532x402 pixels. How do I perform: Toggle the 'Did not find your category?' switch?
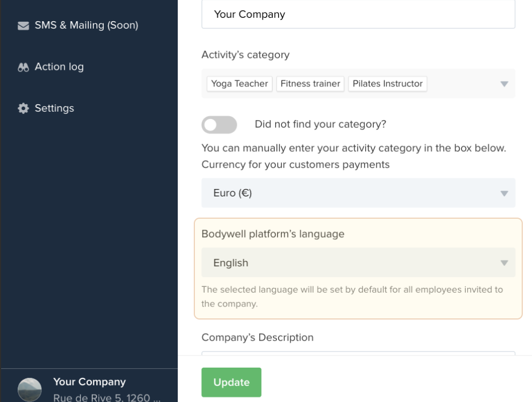[219, 124]
